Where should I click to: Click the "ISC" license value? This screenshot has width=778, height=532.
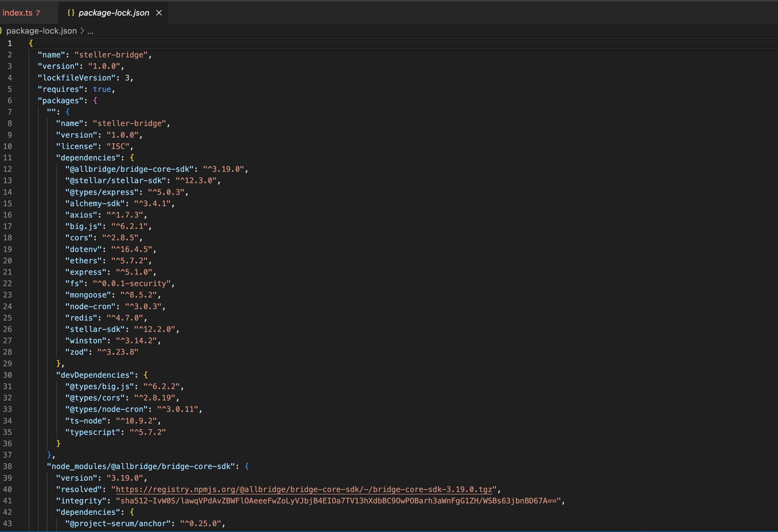[118, 147]
